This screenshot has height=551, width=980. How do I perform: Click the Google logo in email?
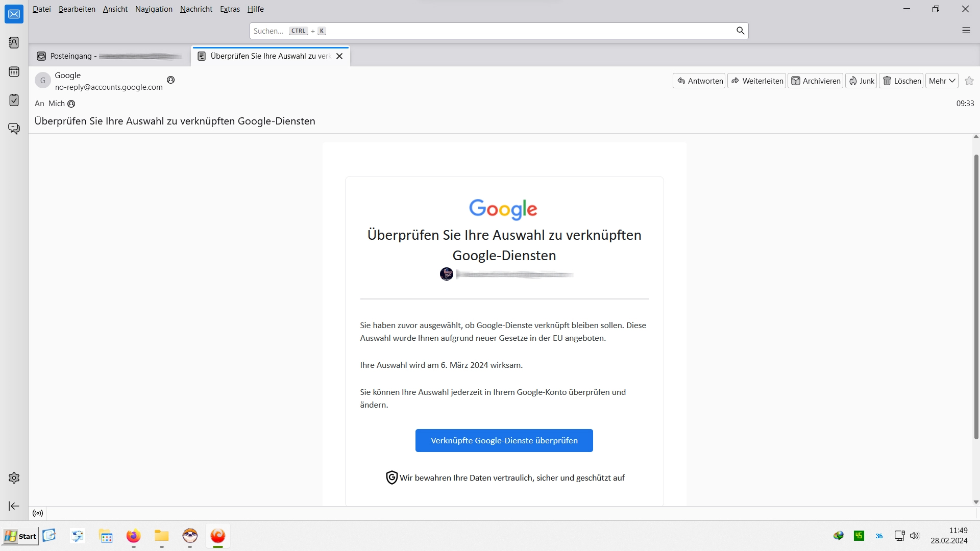click(503, 209)
